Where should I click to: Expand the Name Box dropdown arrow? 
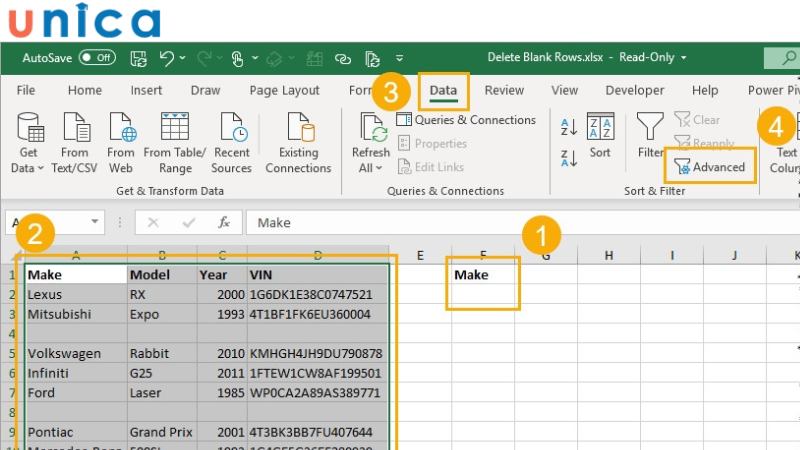95,222
